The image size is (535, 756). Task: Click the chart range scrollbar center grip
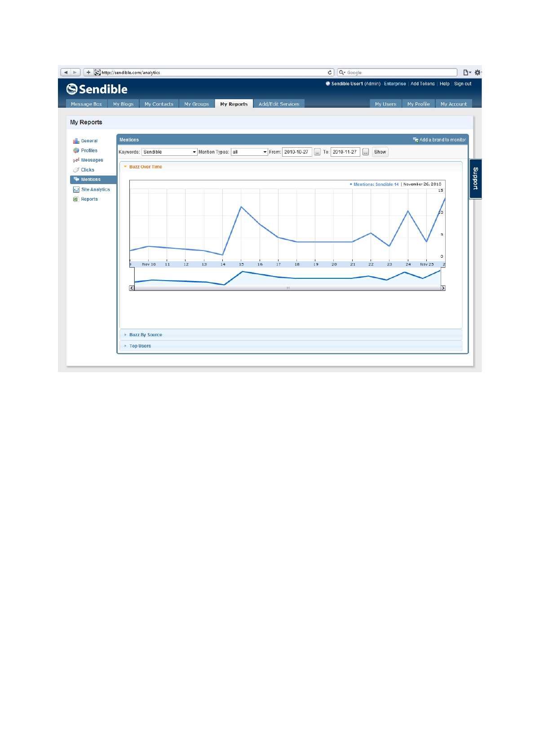[x=288, y=288]
